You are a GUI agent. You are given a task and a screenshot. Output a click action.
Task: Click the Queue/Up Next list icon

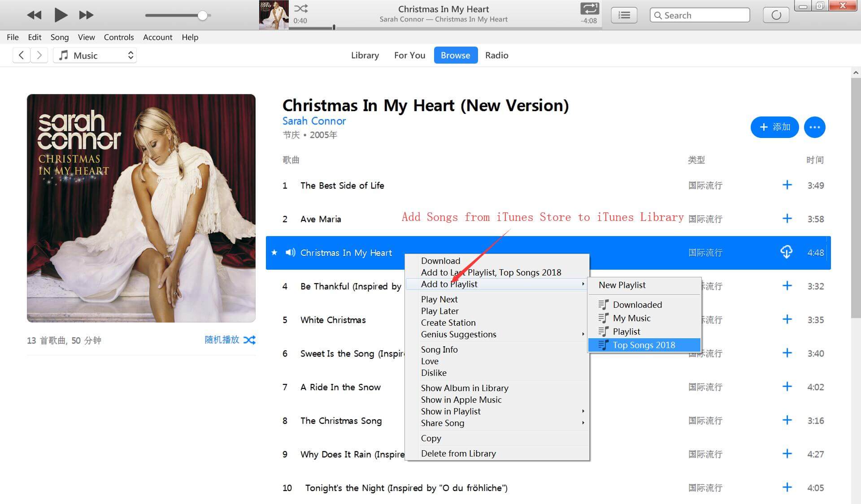[624, 14]
